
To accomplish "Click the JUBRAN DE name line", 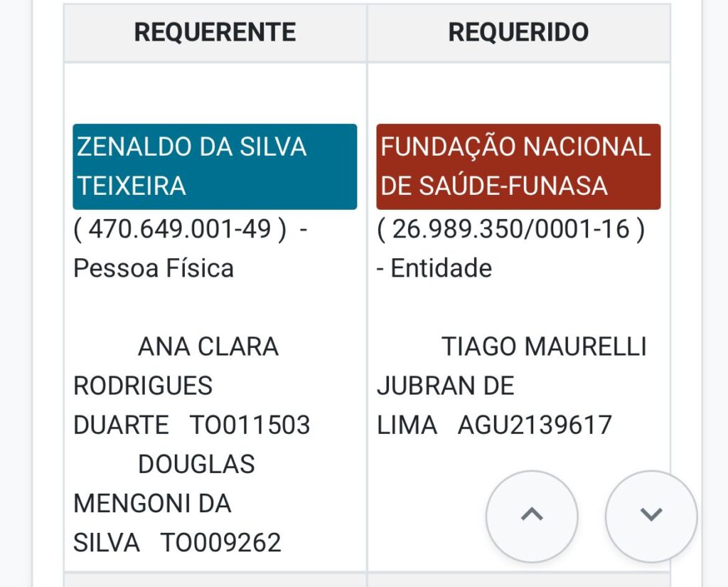I will (x=445, y=386).
